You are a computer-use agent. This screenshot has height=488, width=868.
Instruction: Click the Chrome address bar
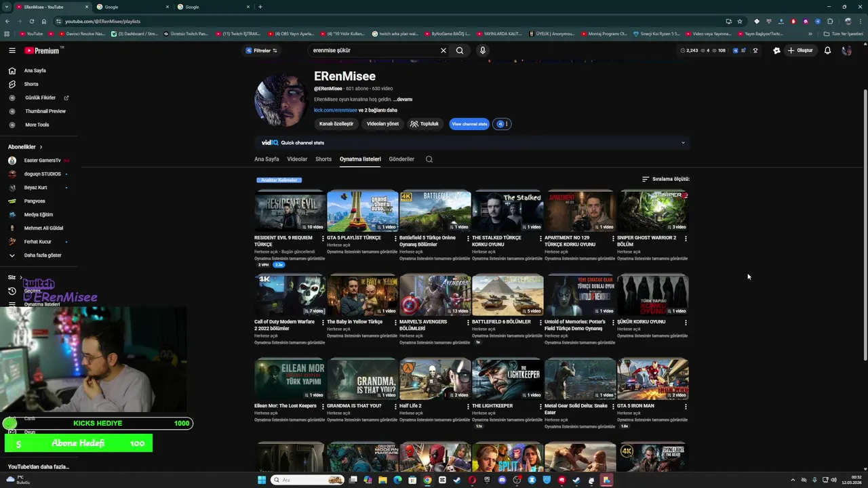click(x=387, y=21)
